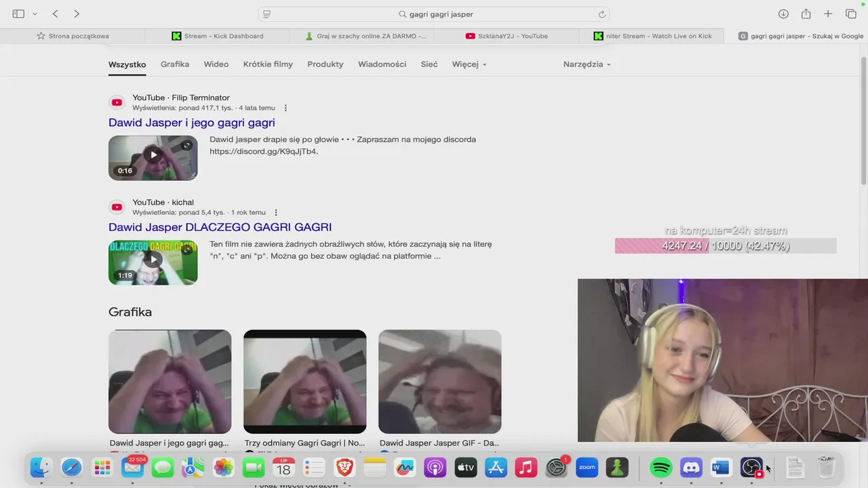Open the Chess app in dock

(x=616, y=467)
